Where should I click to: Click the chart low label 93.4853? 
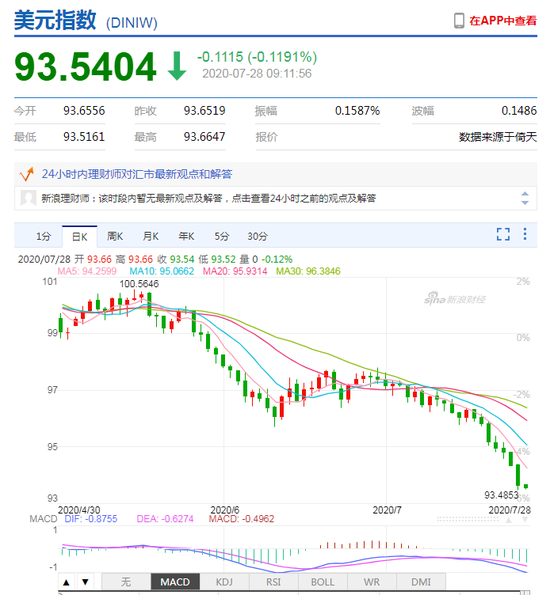point(501,495)
